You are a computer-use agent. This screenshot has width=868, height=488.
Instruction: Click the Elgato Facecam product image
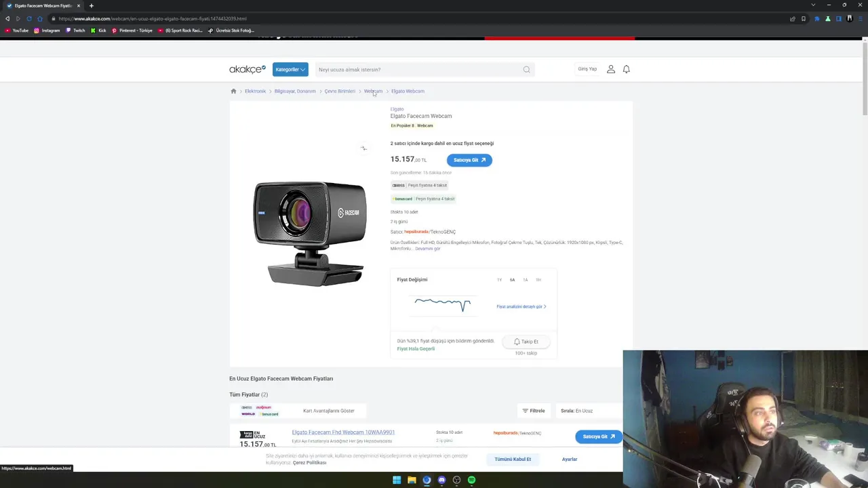pyautogui.click(x=310, y=232)
